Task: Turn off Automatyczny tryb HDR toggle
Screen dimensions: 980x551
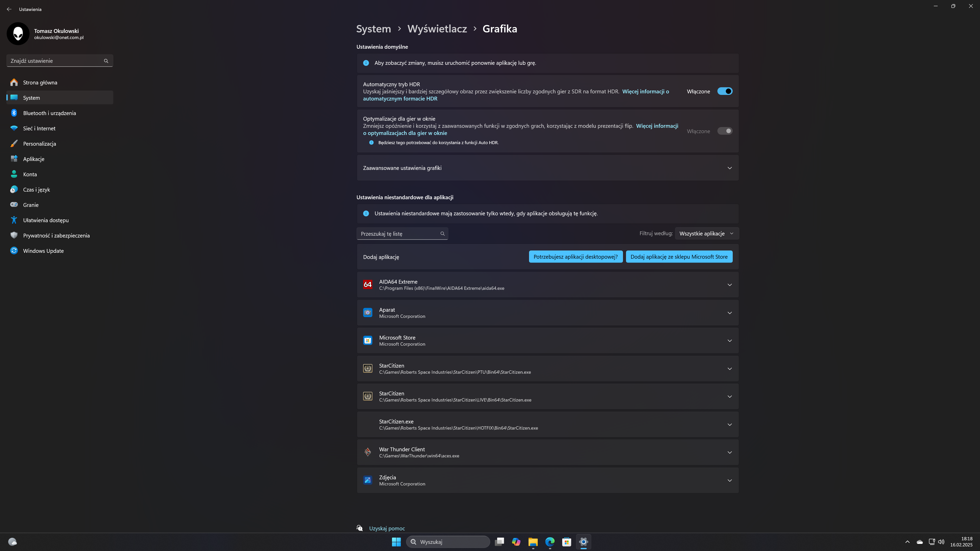Action: pyautogui.click(x=724, y=91)
